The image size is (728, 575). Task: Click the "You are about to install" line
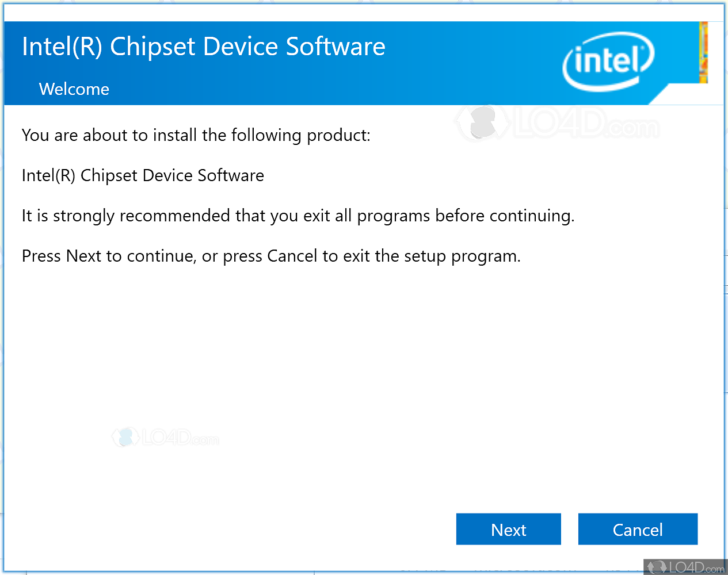(196, 135)
